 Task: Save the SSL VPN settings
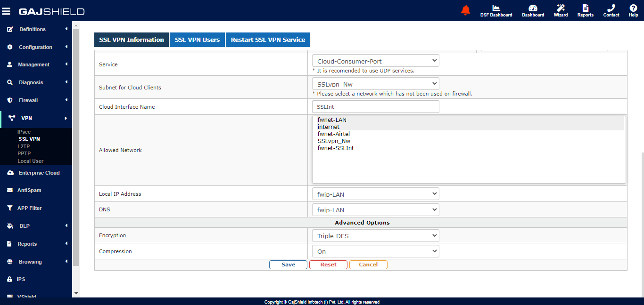(288, 265)
